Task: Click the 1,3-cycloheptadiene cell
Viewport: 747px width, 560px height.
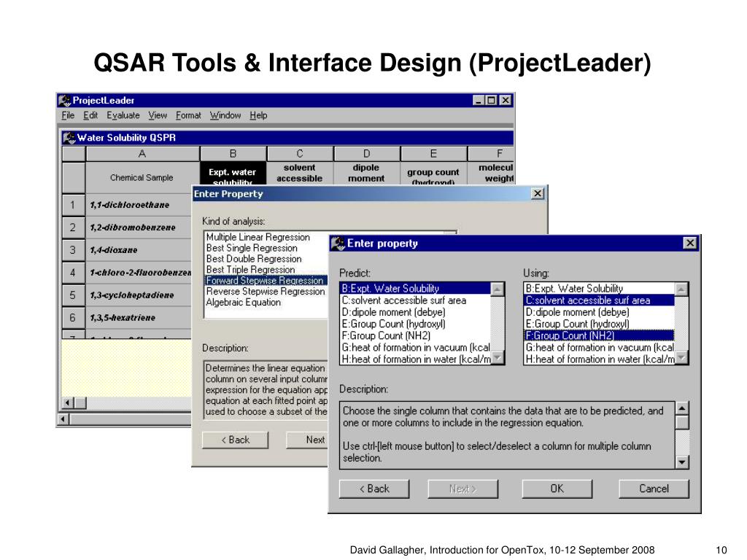Action: pyautogui.click(x=139, y=295)
